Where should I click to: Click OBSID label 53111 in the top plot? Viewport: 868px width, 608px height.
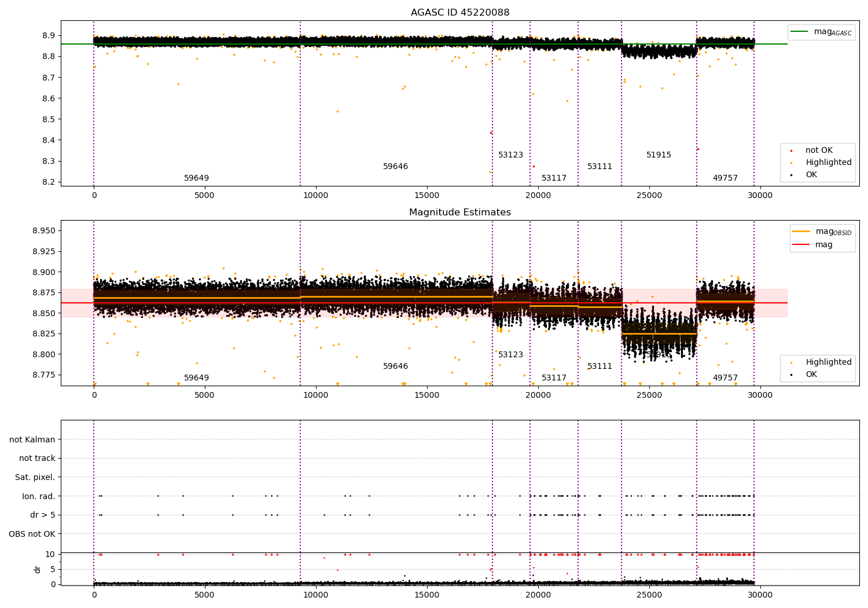(600, 167)
